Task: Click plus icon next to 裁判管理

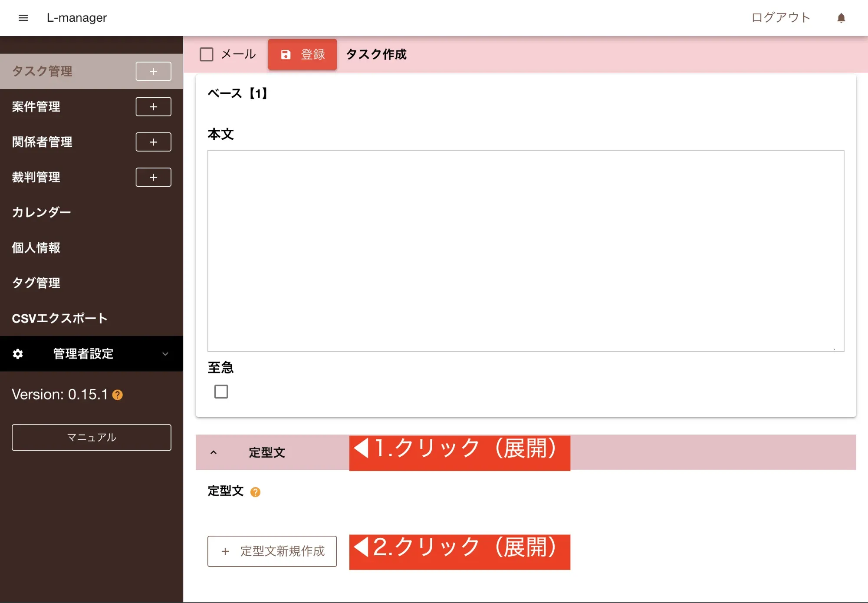Action: 153,177
